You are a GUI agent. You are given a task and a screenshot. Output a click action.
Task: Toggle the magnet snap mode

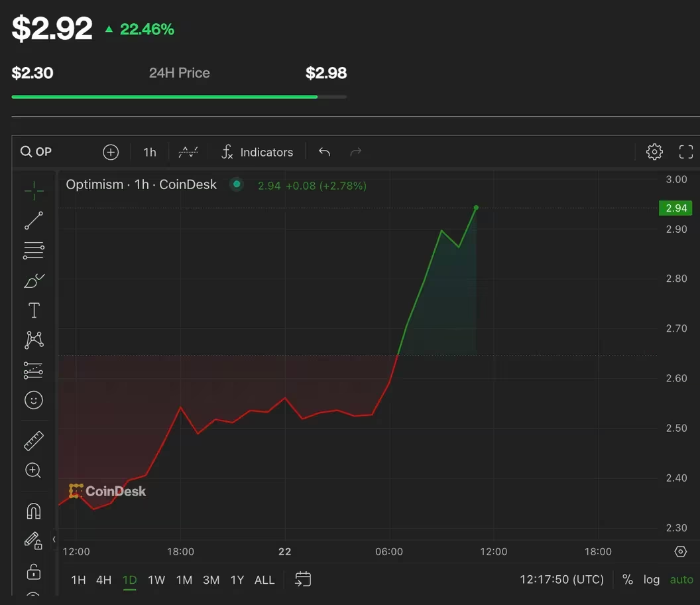[34, 511]
